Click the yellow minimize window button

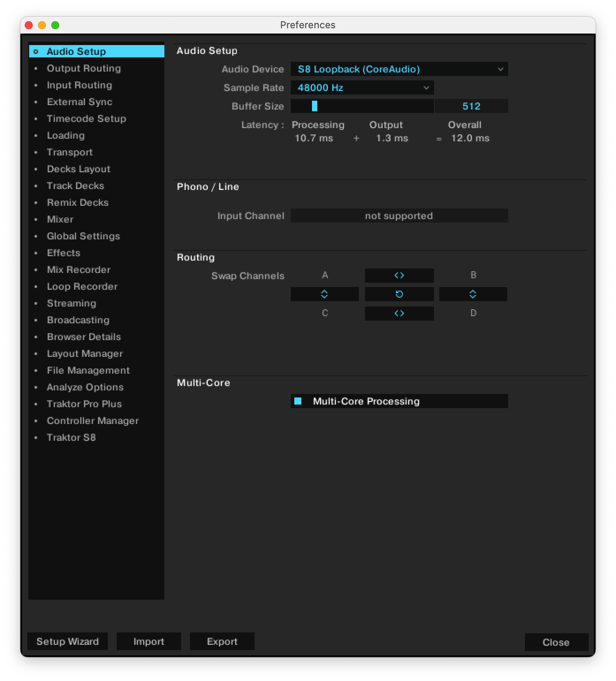tap(42, 25)
